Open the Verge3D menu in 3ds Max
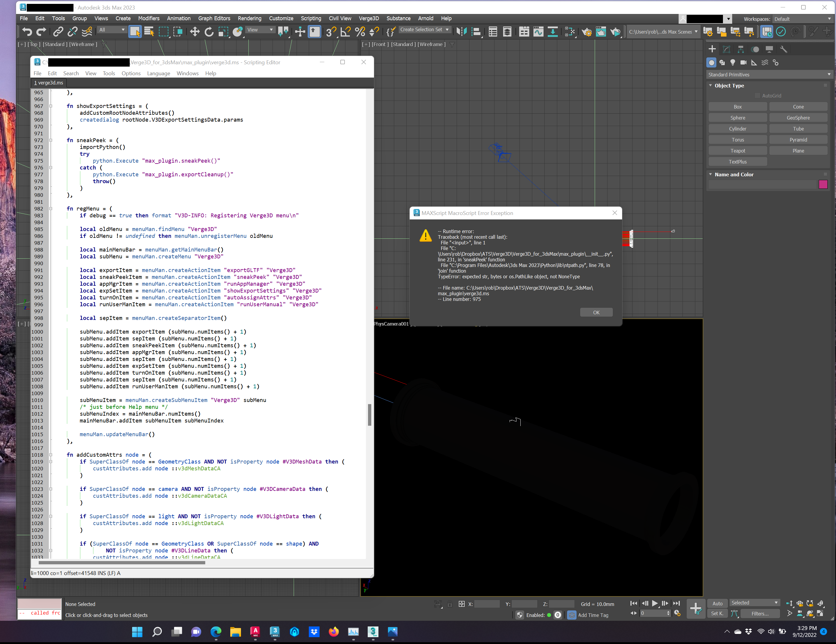 click(368, 18)
